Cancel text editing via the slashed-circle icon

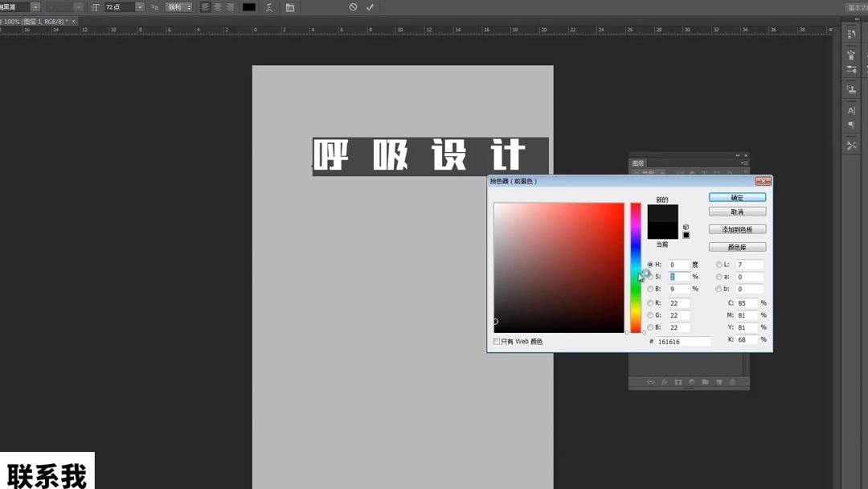click(x=352, y=7)
